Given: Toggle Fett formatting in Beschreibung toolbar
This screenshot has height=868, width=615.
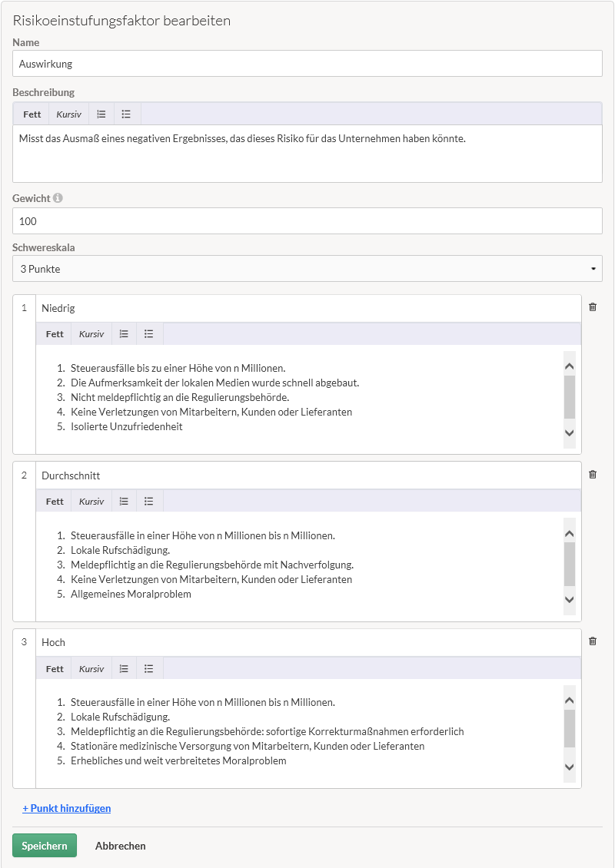Looking at the screenshot, I should click(x=32, y=114).
